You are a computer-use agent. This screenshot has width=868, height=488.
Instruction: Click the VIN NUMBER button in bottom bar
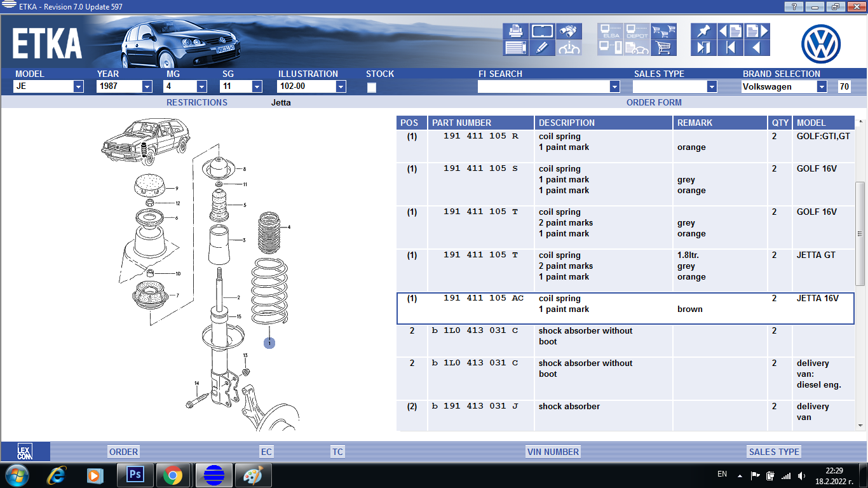[x=553, y=452]
